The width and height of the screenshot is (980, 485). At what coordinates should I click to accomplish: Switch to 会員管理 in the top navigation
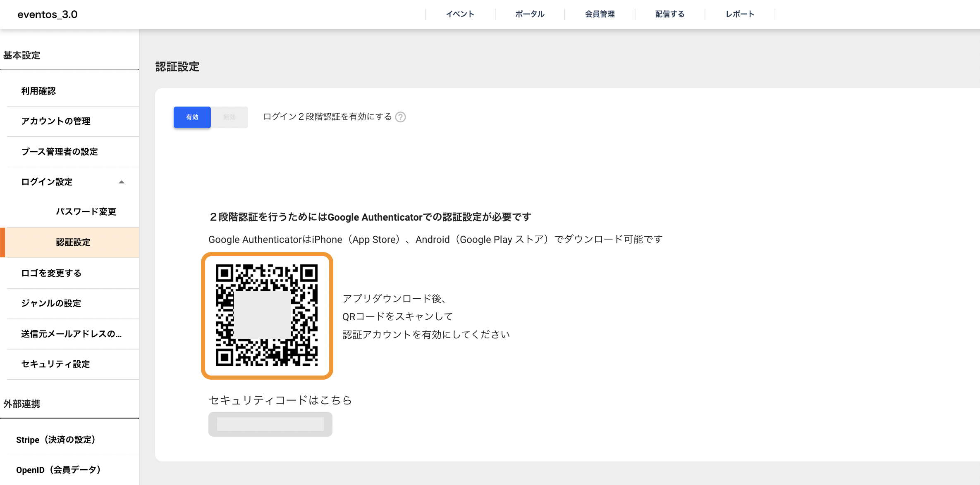pyautogui.click(x=599, y=14)
